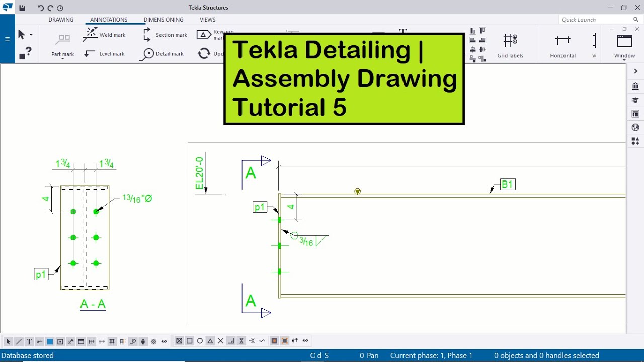Toggle the circle snap to center switch
Image resolution: width=644 pixels, height=362 pixels.
pyautogui.click(x=200, y=341)
